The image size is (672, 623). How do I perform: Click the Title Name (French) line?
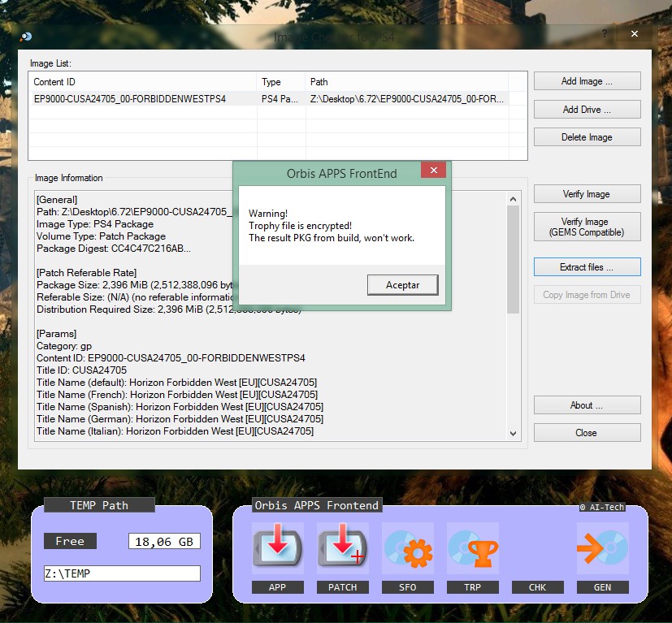point(177,394)
